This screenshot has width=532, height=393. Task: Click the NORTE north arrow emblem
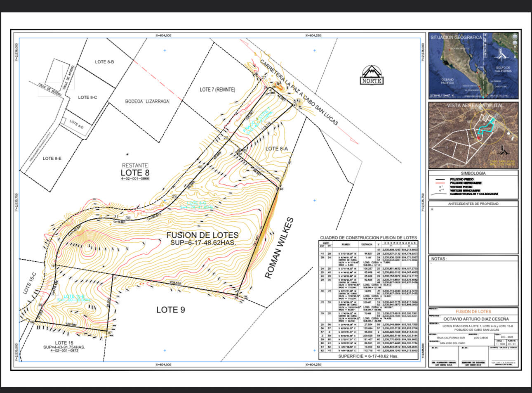[372, 75]
